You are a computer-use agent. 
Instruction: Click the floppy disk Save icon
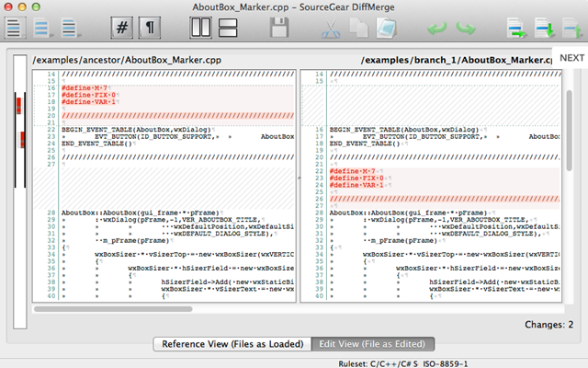click(279, 28)
